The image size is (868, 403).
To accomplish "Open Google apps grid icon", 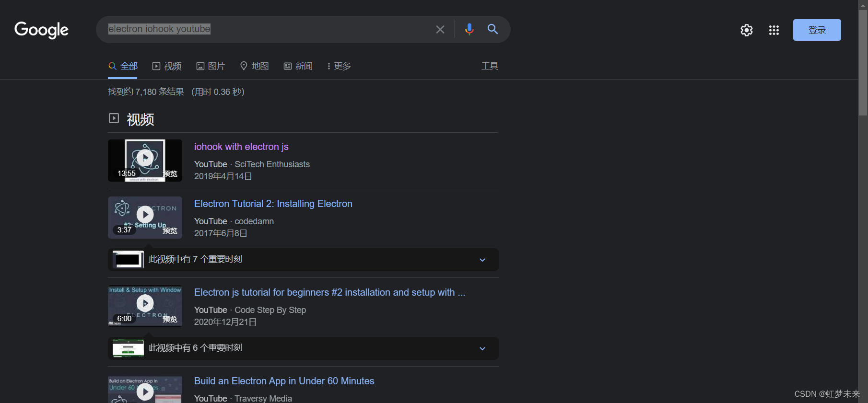I will (774, 30).
